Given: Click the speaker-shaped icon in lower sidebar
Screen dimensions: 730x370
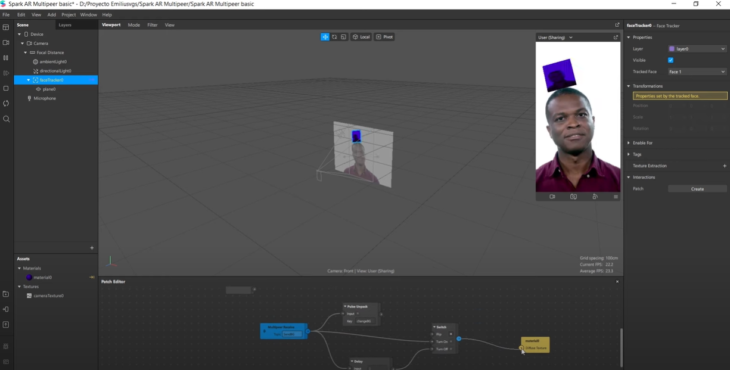Looking at the screenshot, I should [x=6, y=309].
